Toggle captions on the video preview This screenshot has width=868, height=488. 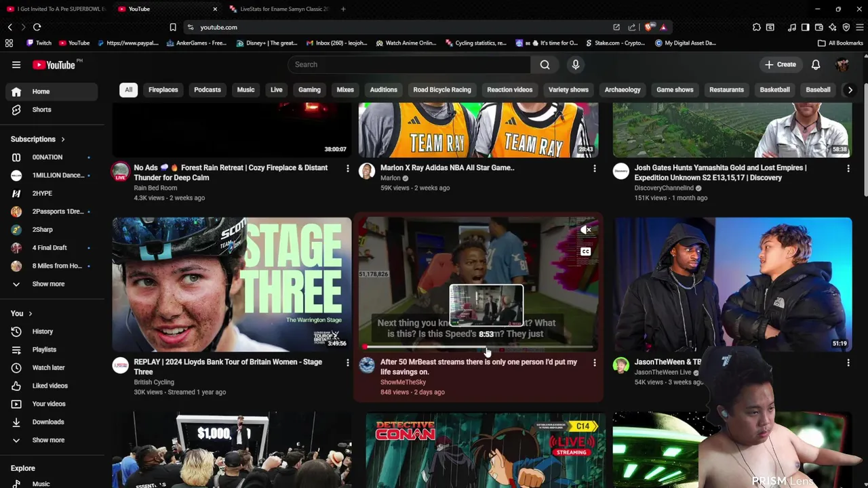[x=586, y=251]
